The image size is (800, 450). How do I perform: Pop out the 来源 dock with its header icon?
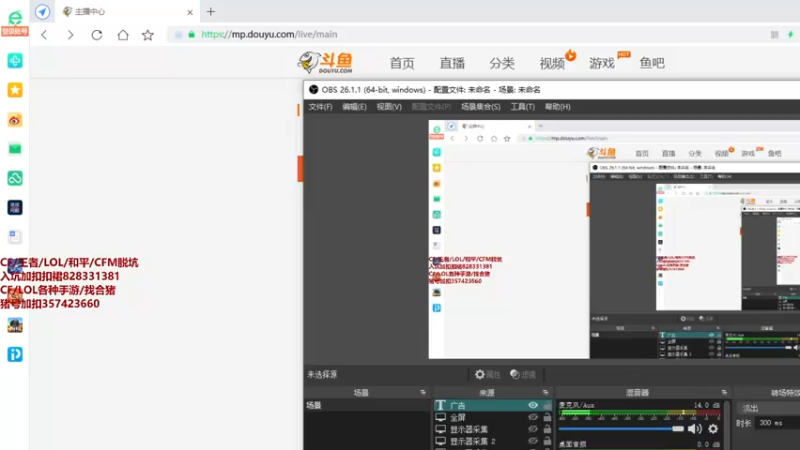click(545, 392)
